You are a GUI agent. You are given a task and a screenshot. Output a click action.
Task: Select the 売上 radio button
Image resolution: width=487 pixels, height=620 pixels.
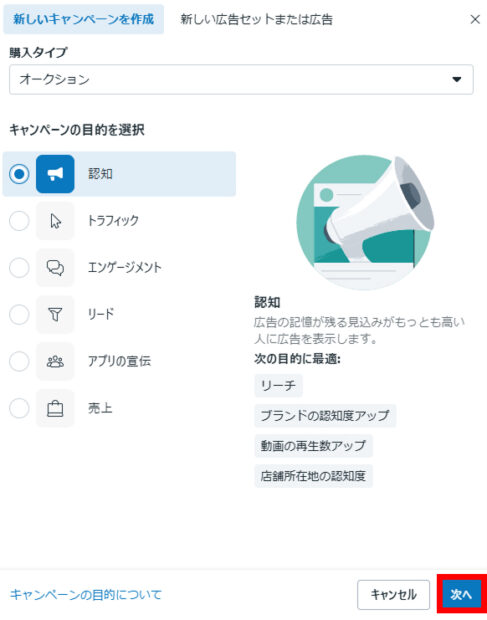[19, 408]
